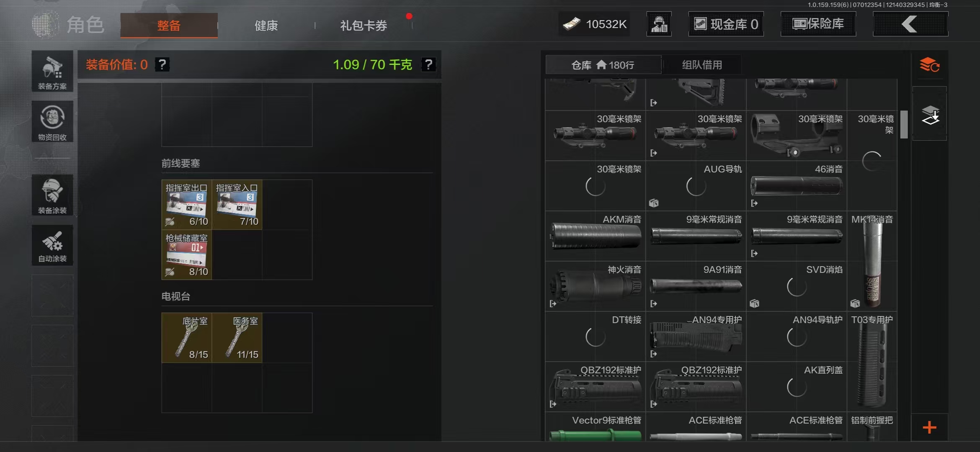980x452 pixels.
Task: Select the 指挥室出口 keycard item
Action: tap(187, 205)
